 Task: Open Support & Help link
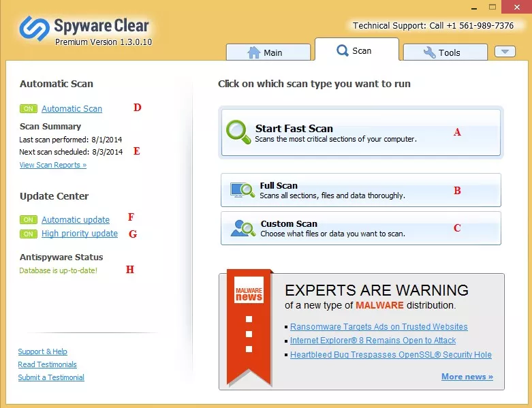tap(43, 351)
